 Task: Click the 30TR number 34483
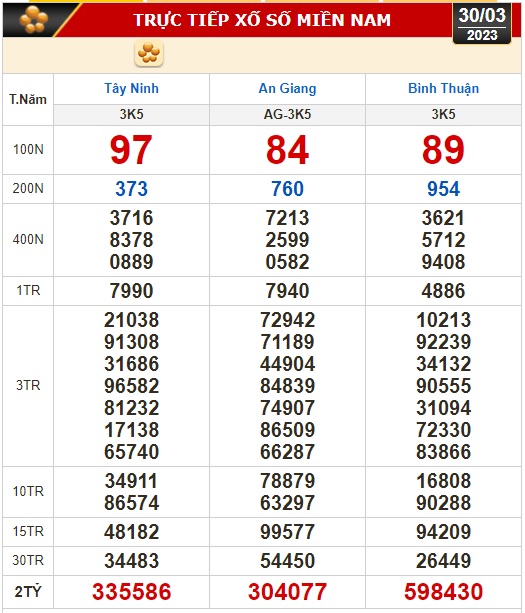(x=131, y=561)
